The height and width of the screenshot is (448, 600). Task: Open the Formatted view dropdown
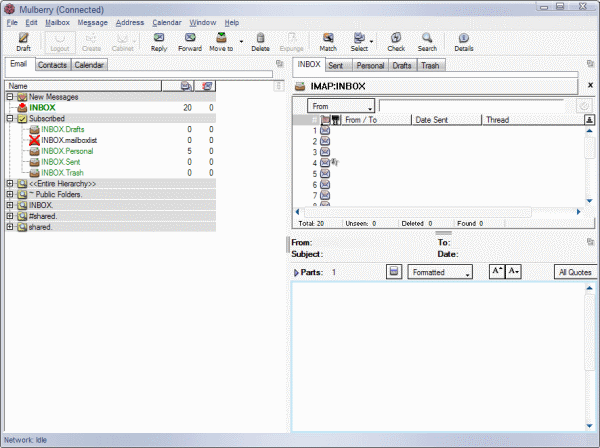click(x=440, y=272)
